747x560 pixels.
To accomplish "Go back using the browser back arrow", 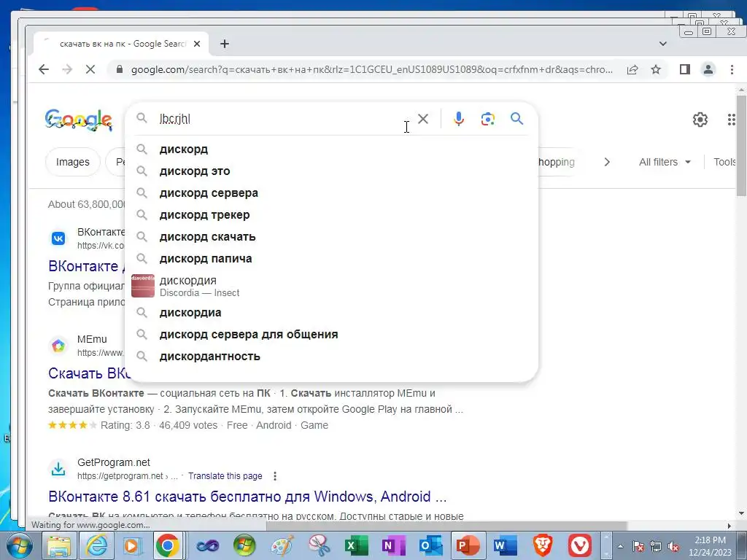I will (x=44, y=69).
